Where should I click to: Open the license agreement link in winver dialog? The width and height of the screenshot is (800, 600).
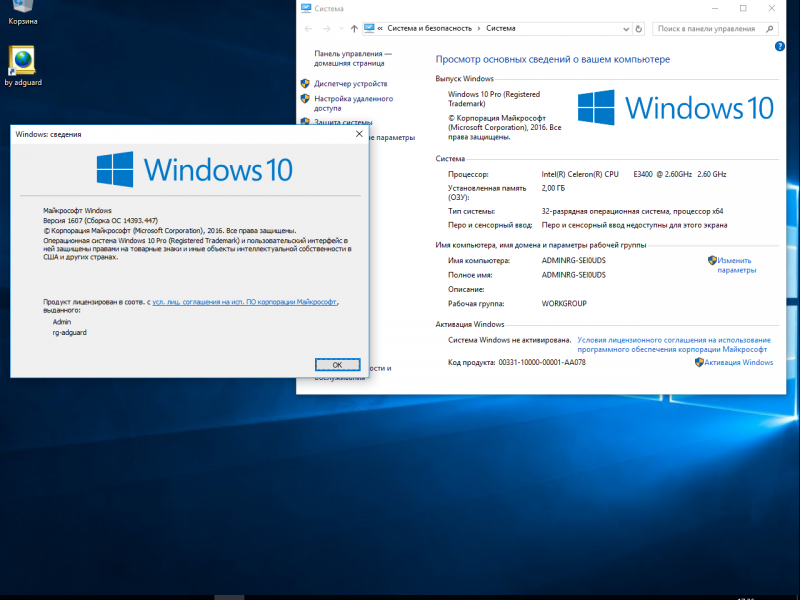(244, 302)
